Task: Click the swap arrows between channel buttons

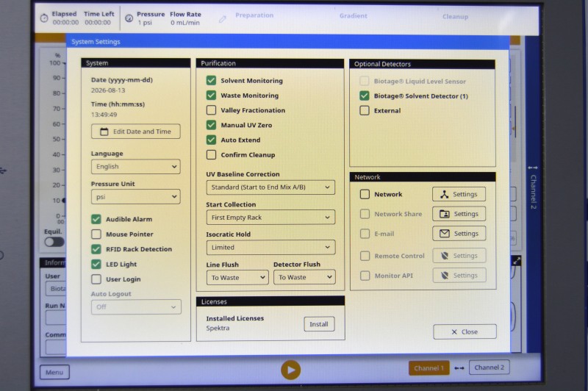Action: [x=459, y=368]
